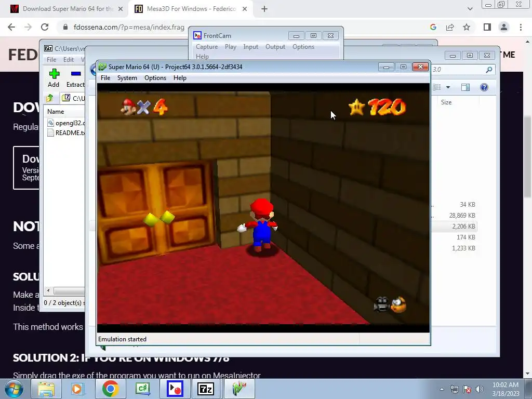The width and height of the screenshot is (532, 399).
Task: Open the Chrome tab search dropdown
Action: tap(470, 9)
